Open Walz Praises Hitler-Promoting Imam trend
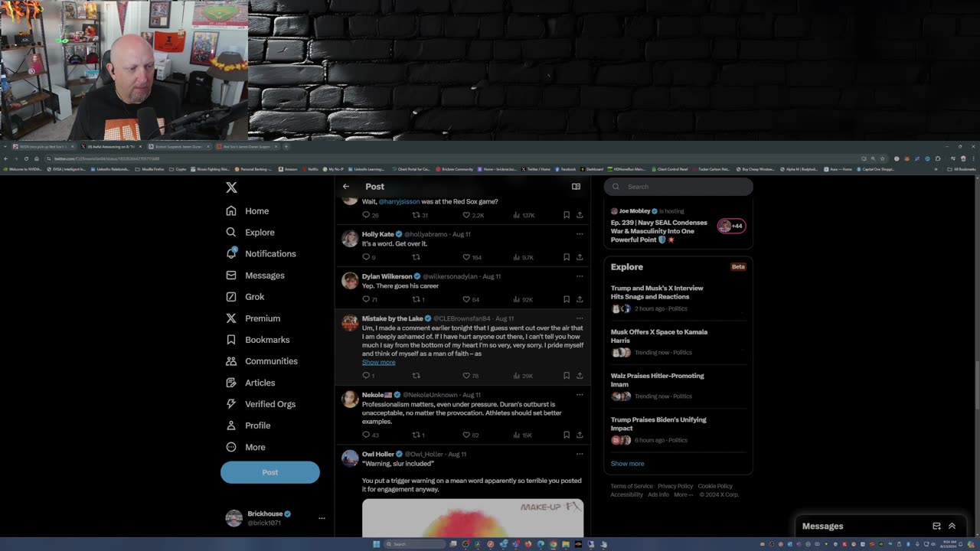 [x=657, y=380]
